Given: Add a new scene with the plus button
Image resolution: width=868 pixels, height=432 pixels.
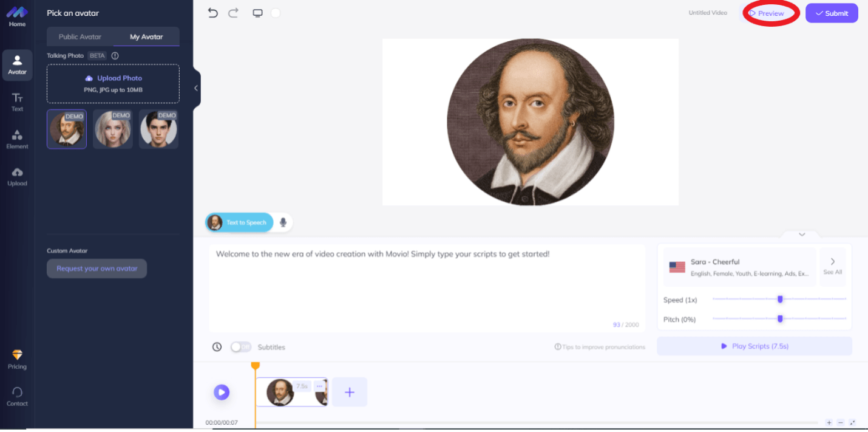Looking at the screenshot, I should (x=350, y=392).
